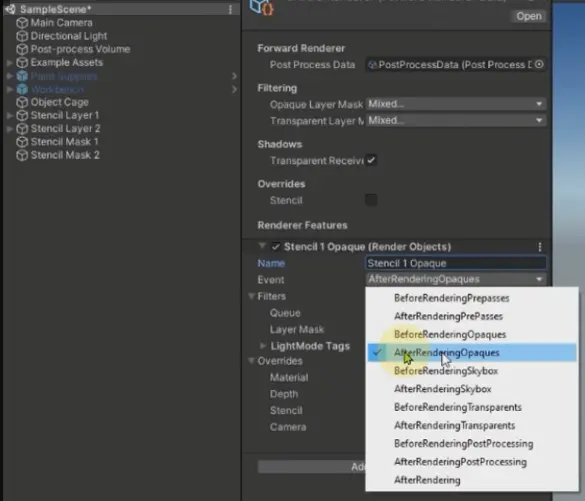Open the Opaque Layer Mask dropdown
This screenshot has height=501, width=585.
pos(456,104)
